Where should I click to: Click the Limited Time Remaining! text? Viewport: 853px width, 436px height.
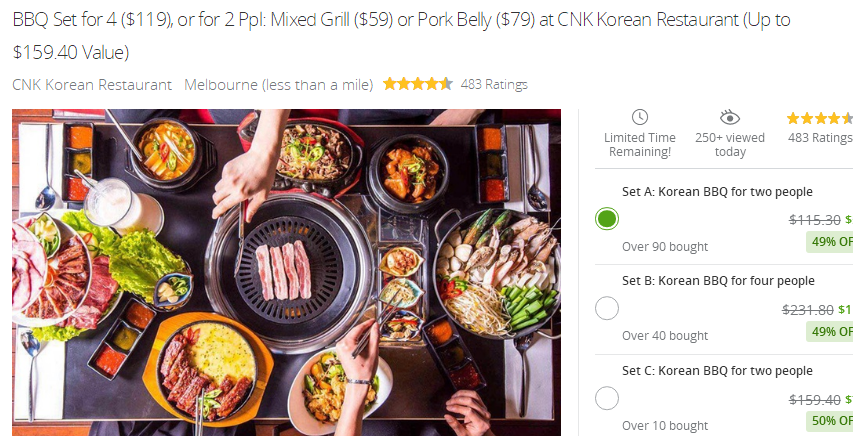[x=640, y=145]
